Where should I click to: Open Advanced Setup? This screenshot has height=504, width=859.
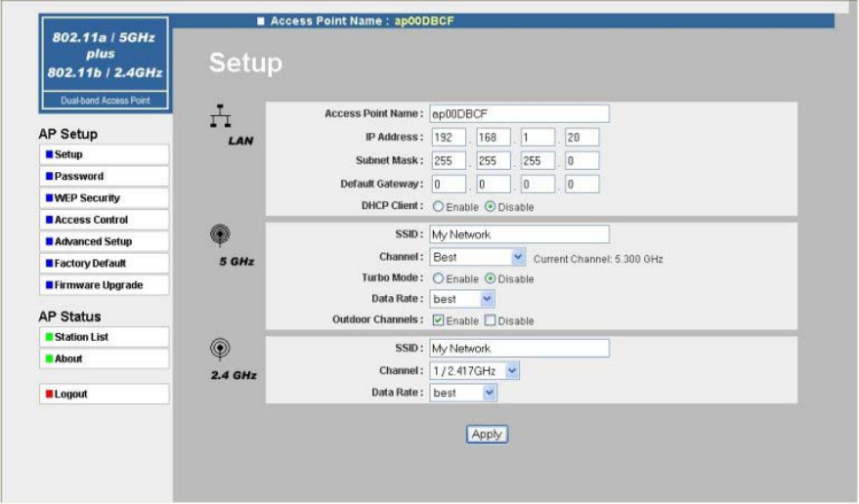tap(105, 241)
